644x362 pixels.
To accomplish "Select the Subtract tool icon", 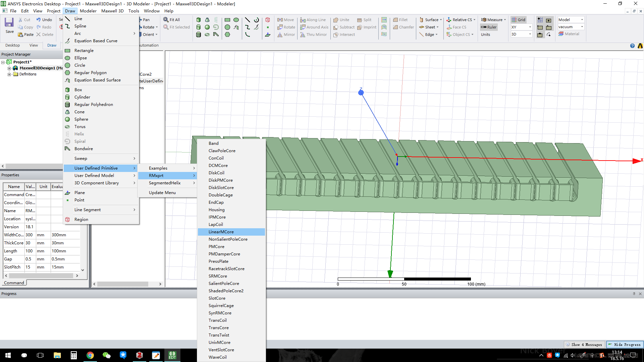I will coord(335,27).
